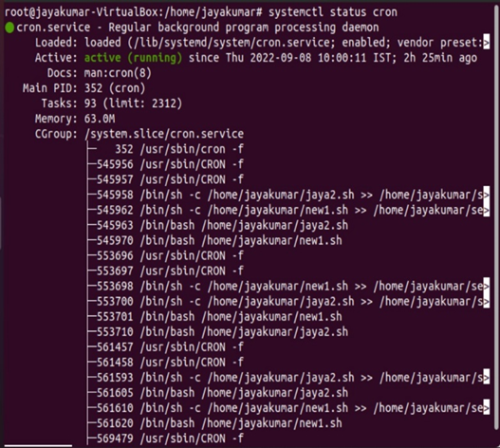Click 'Tasks: 93 (limit: 2312)' line

[x=112, y=103]
